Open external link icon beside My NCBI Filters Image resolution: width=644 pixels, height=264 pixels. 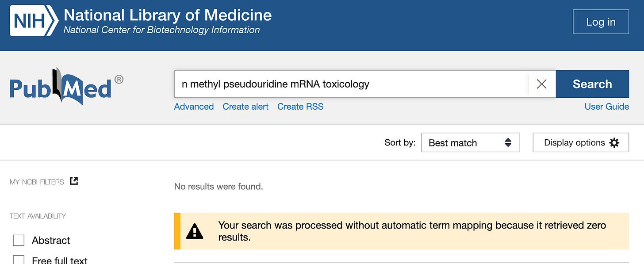[x=74, y=181]
